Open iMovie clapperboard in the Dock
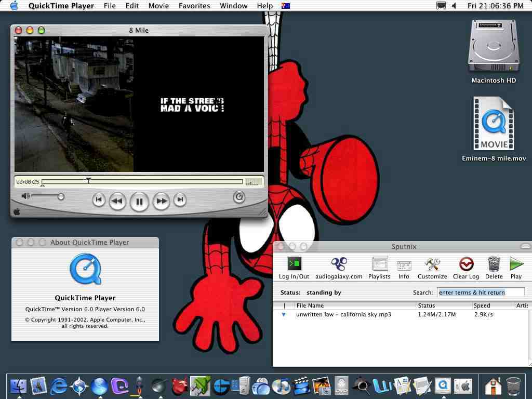 [x=301, y=386]
